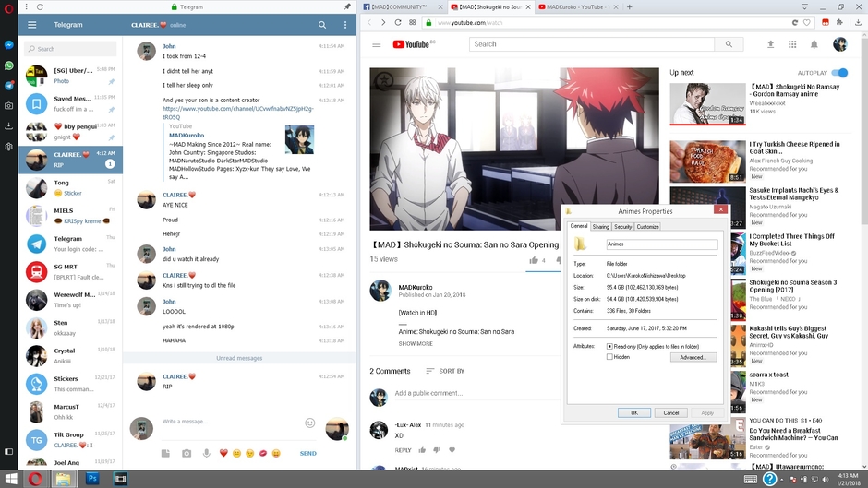Switch to [MAD]COMMUNITY browser tab
Viewport: 868px width, 488px height.
click(x=402, y=7)
